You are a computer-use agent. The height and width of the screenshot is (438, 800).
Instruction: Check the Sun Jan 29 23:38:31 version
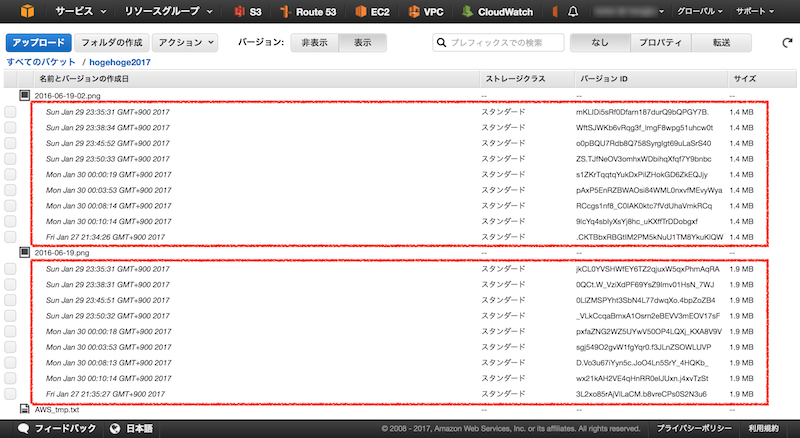(x=10, y=284)
